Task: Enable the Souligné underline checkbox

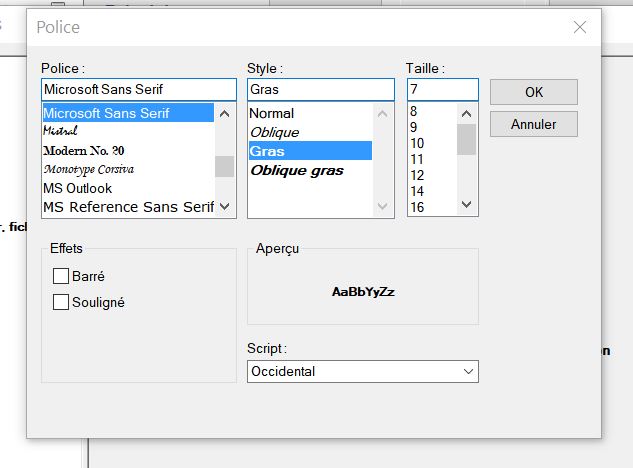Action: pyautogui.click(x=61, y=302)
